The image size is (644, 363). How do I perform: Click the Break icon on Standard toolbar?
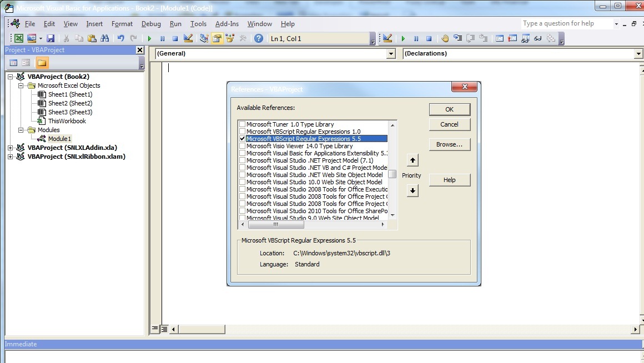click(x=162, y=39)
